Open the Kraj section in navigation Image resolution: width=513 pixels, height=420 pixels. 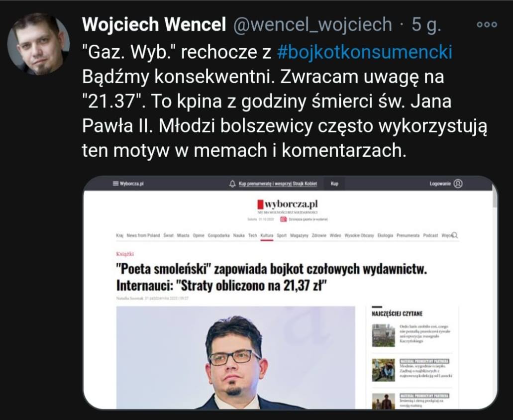coord(120,235)
